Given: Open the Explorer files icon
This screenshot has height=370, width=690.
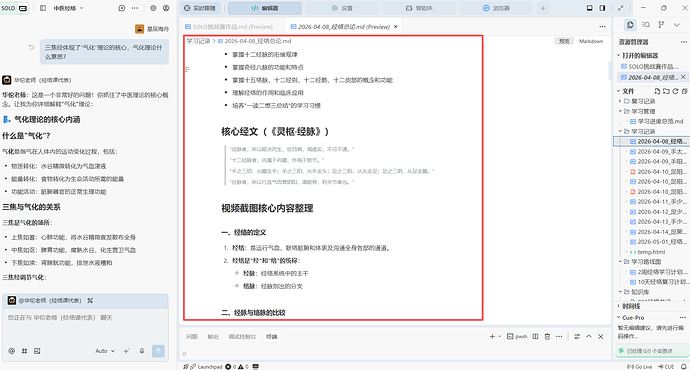Looking at the screenshot, I should click(630, 25).
